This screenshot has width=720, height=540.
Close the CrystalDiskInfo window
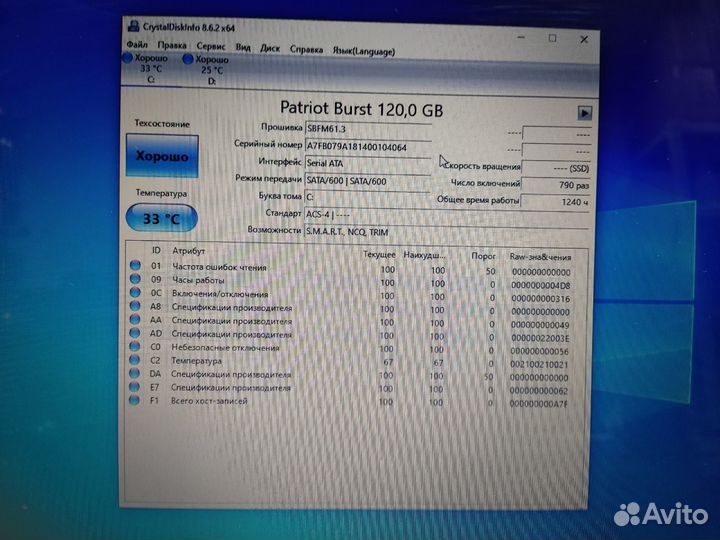click(x=584, y=40)
